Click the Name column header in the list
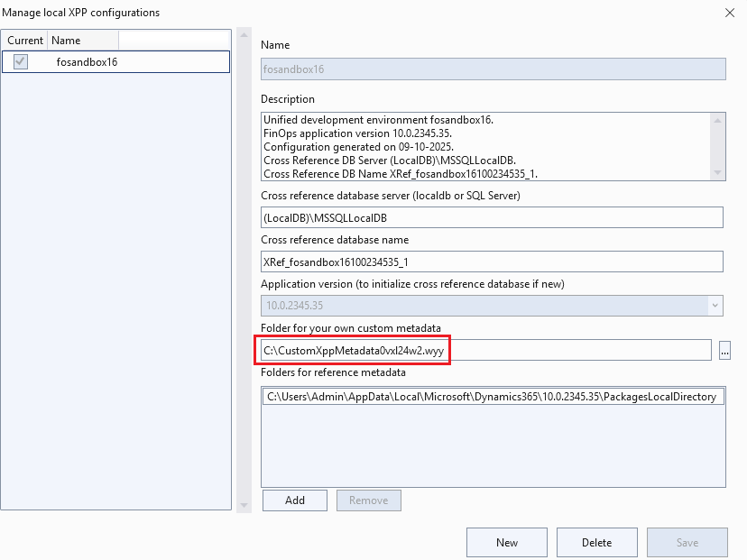Screen dimensions: 747x560 [83, 41]
